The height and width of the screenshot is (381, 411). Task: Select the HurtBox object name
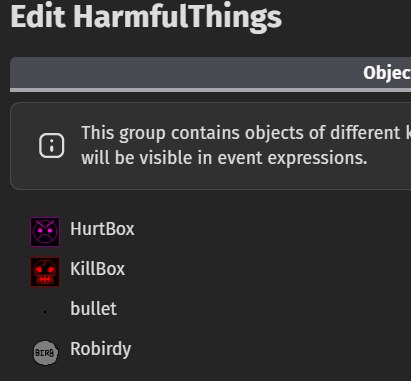tap(102, 229)
